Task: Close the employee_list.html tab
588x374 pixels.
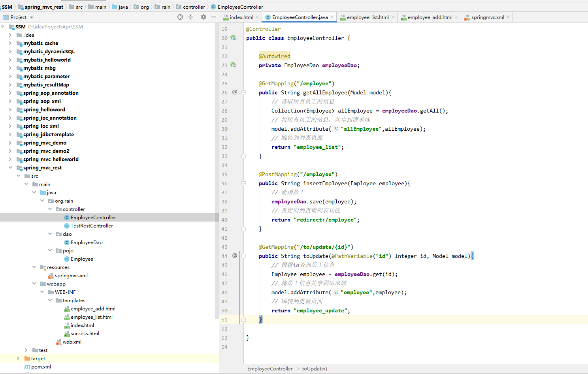Action: (393, 17)
